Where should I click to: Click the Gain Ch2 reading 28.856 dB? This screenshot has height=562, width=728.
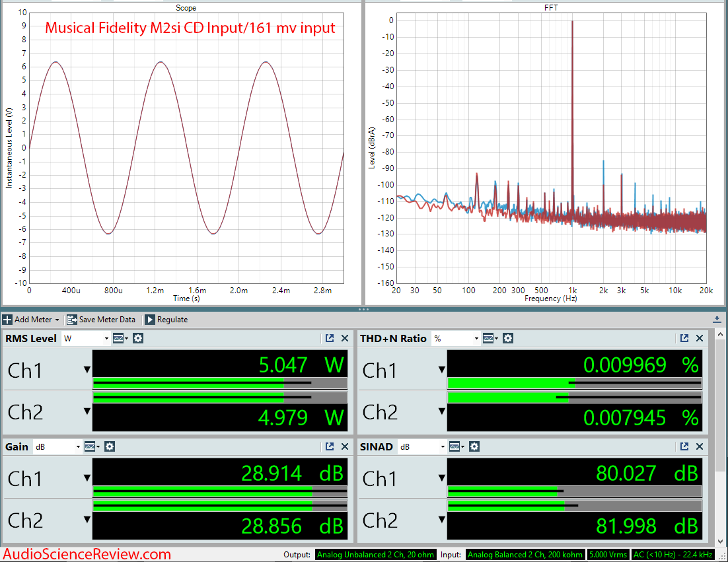(x=292, y=526)
